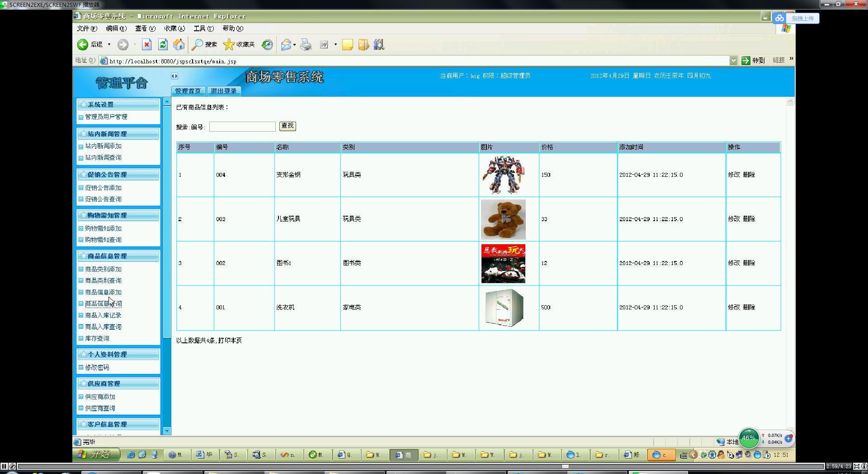Click the sidebar scrollbar down arrow
The image size is (868, 474).
(x=167, y=431)
